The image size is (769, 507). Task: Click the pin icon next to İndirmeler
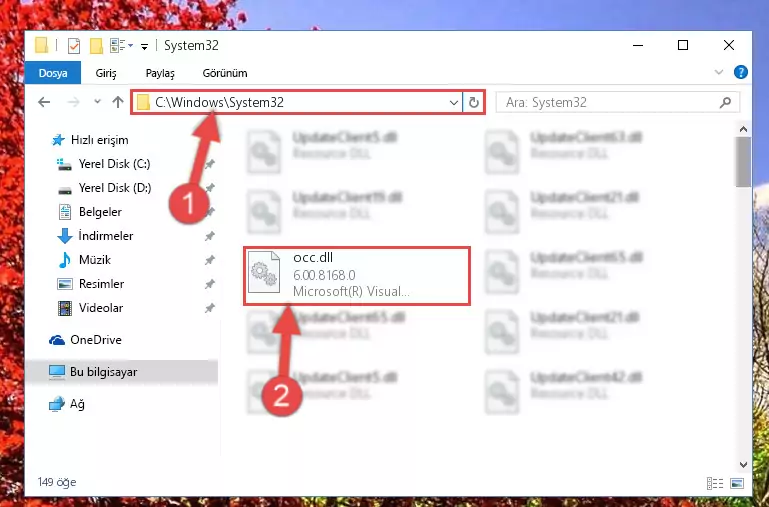point(210,236)
